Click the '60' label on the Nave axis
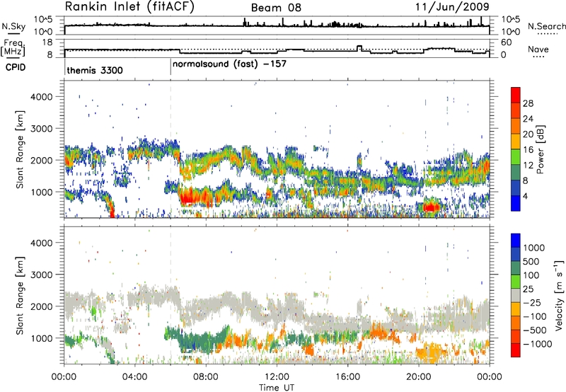 (x=507, y=42)
